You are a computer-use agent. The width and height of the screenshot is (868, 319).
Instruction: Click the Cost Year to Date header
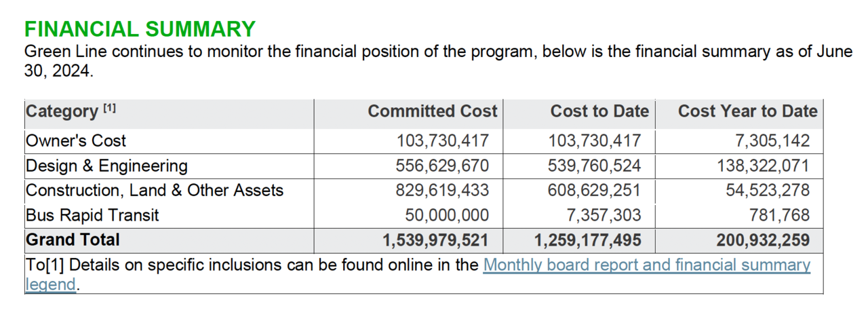(747, 111)
